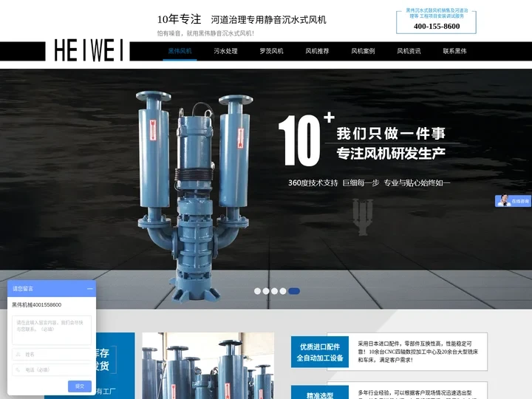The height and width of the screenshot is (399, 532).
Task: Open the 黑伟风机 nav tab
Action: click(180, 51)
